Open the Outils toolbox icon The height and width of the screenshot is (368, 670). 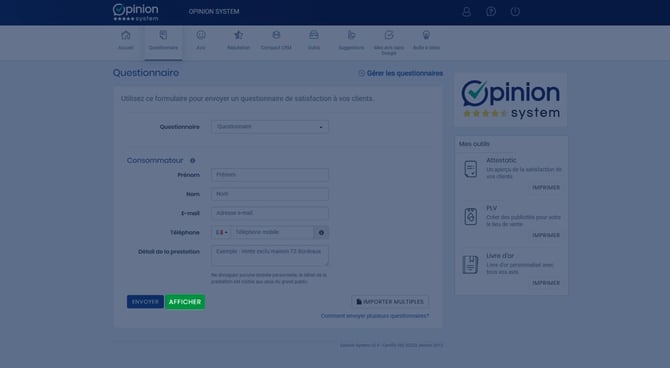(314, 35)
